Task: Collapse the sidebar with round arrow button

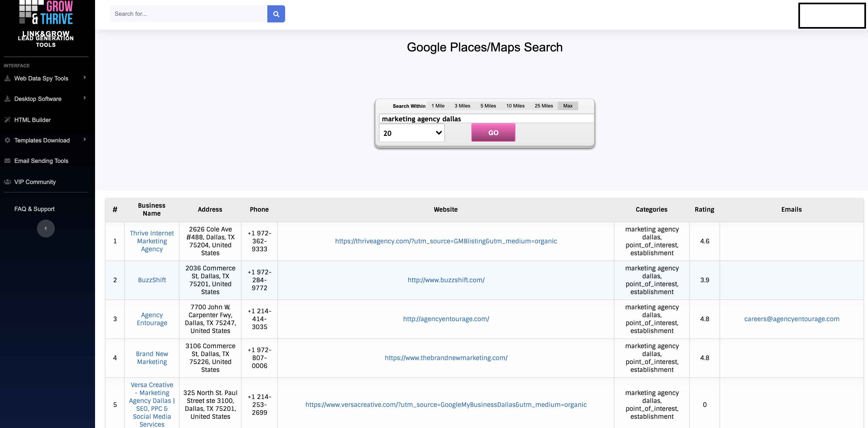Action: (46, 228)
